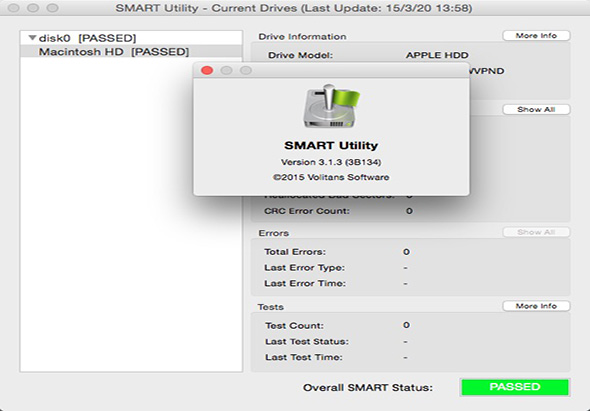
Task: Minimize the About dialog window
Action: click(226, 70)
